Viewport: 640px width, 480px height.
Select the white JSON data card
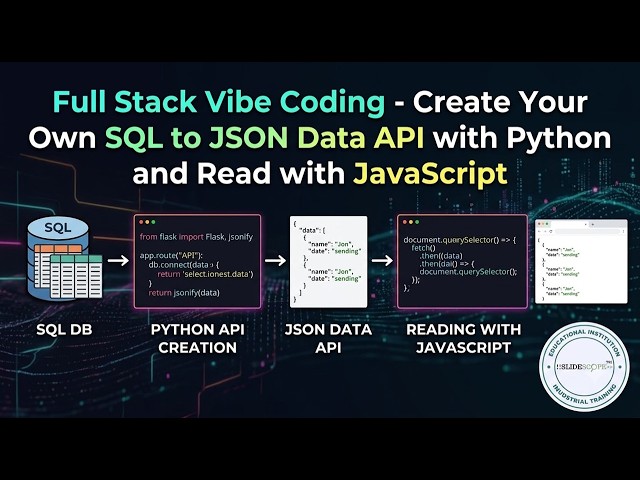coord(328,262)
